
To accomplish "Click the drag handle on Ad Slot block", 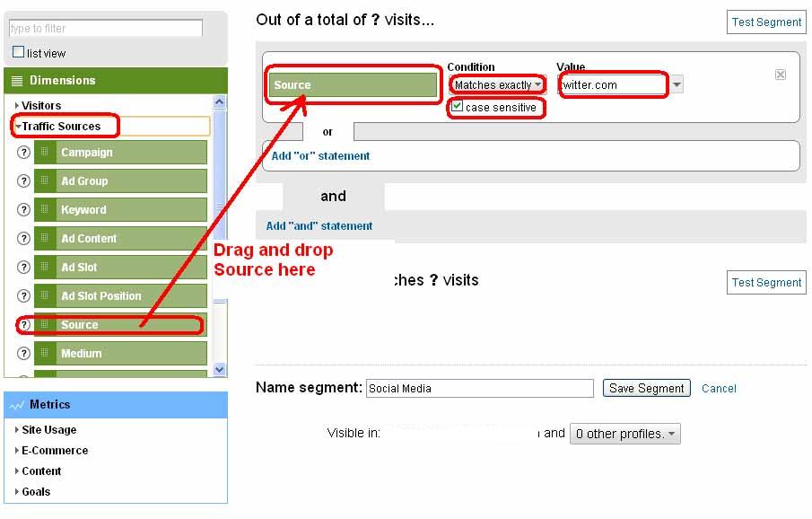I will pos(45,267).
